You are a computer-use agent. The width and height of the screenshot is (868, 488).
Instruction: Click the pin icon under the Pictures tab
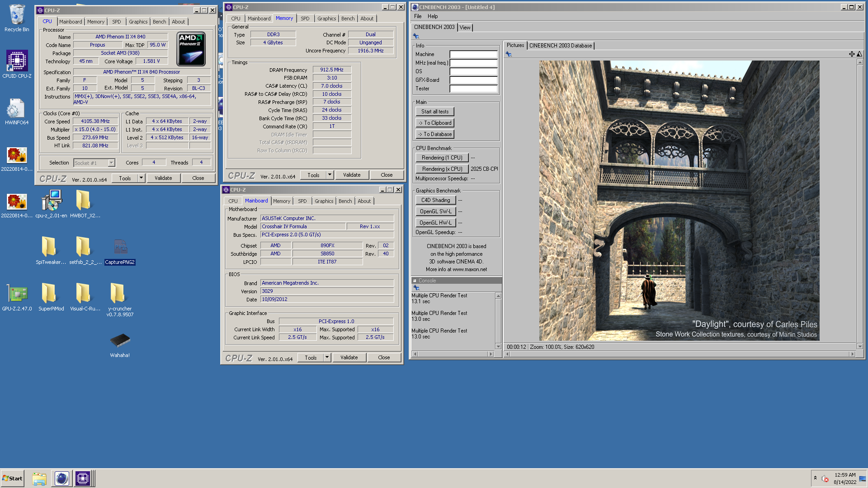509,54
